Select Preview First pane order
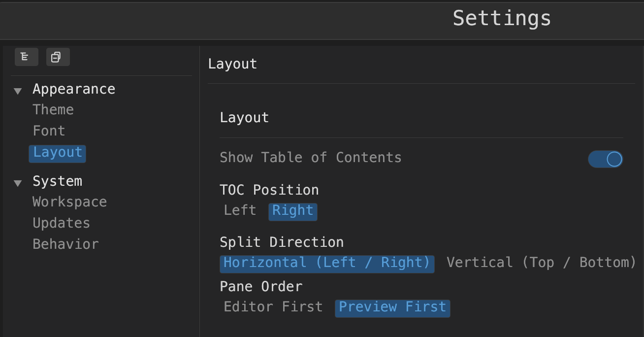 pos(392,307)
